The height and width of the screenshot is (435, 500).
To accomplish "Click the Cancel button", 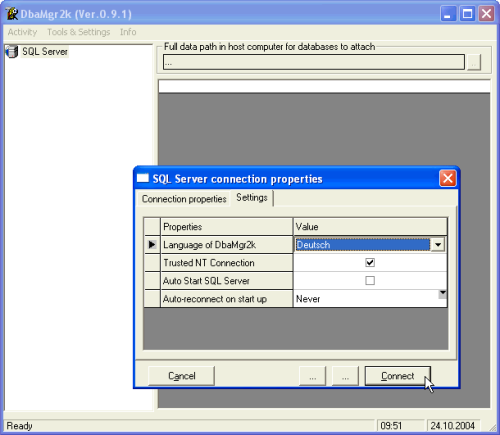I will click(181, 376).
